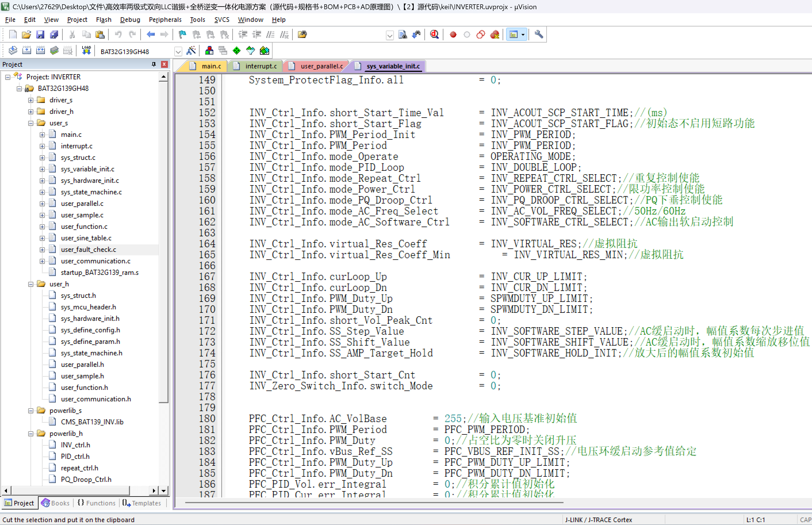Image resolution: width=812 pixels, height=525 pixels.
Task: Open the Flash menu
Action: pyautogui.click(x=104, y=20)
